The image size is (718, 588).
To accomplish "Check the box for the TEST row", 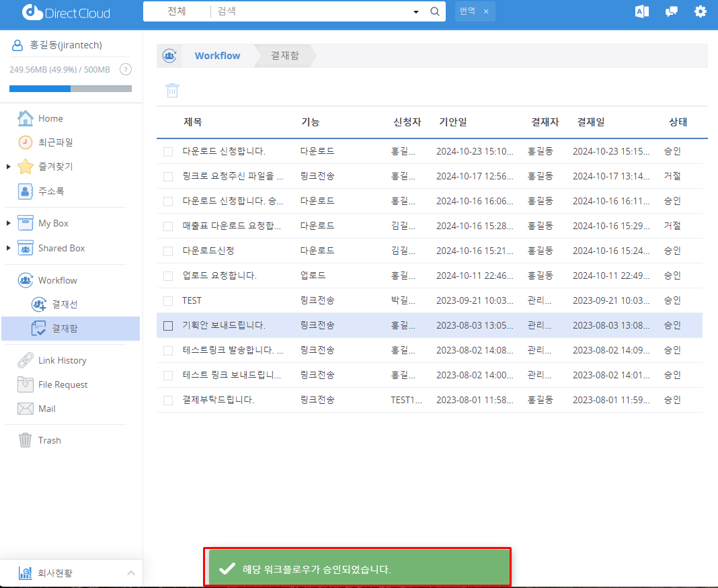I will [168, 301].
